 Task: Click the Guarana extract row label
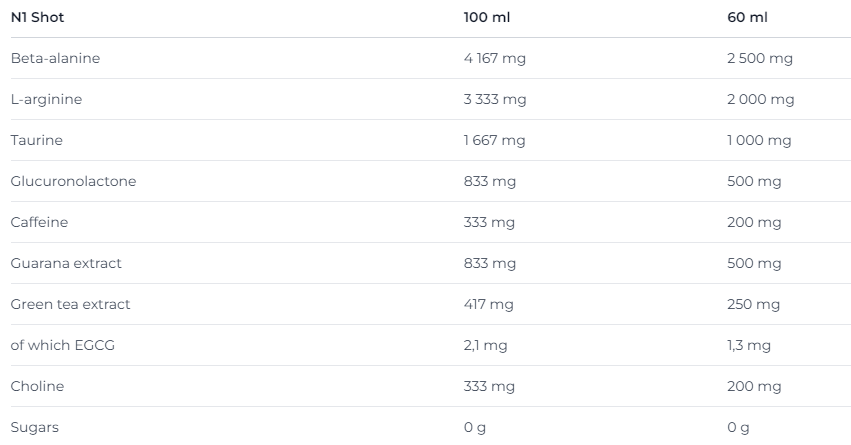click(66, 263)
